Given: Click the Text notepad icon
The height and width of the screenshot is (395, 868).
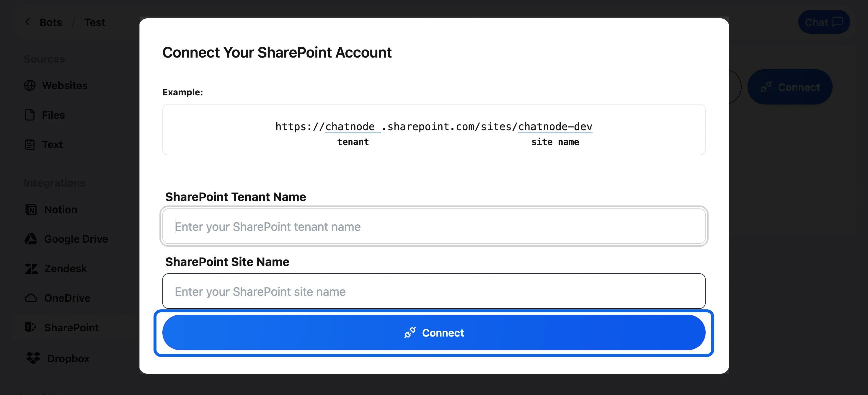Looking at the screenshot, I should point(30,145).
